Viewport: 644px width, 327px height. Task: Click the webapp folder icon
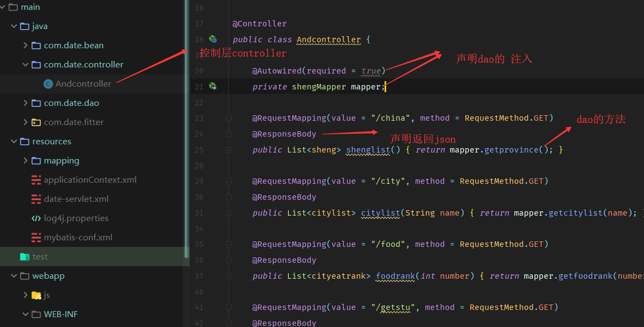click(x=25, y=275)
